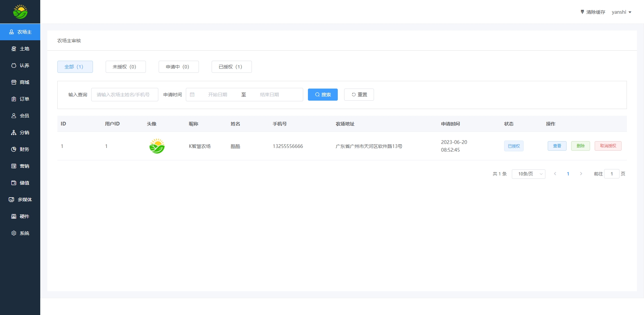Focus the farmer name/phone search field
This screenshot has width=644, height=315.
coord(124,95)
